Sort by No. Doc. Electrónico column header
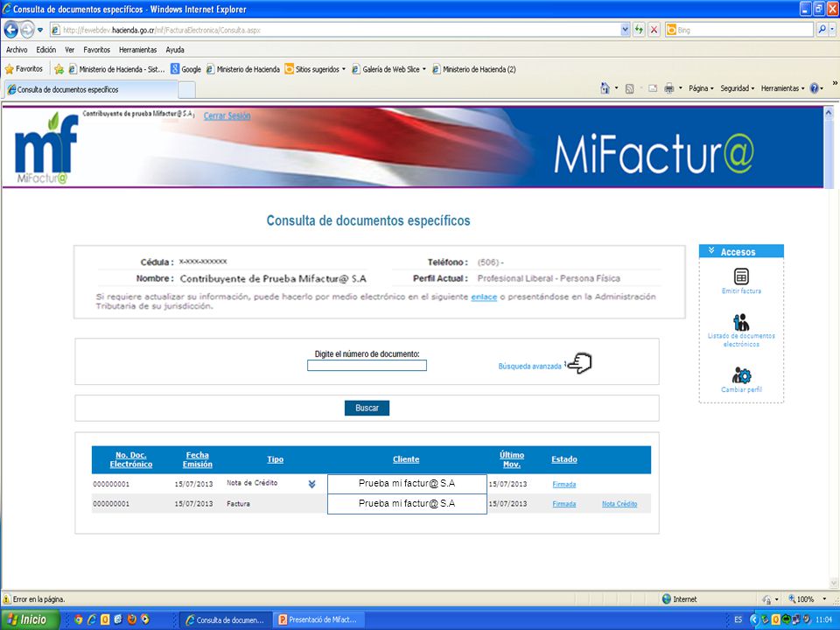 [130, 459]
